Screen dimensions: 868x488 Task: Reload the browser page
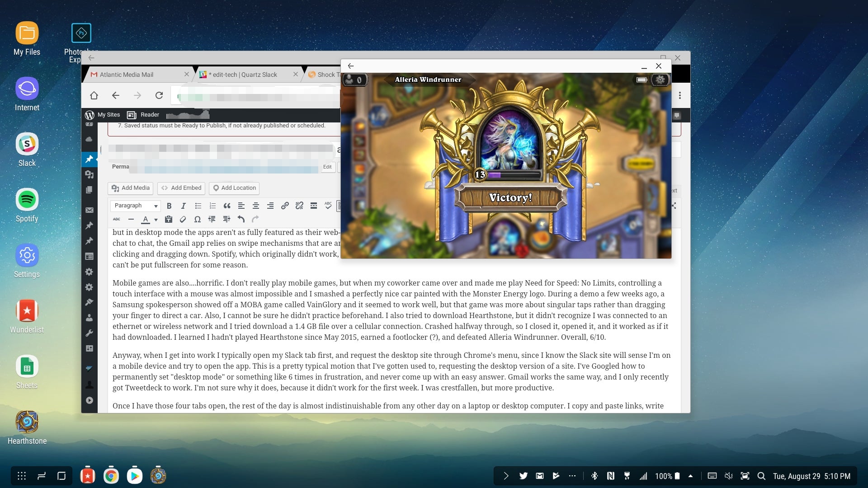coord(159,95)
